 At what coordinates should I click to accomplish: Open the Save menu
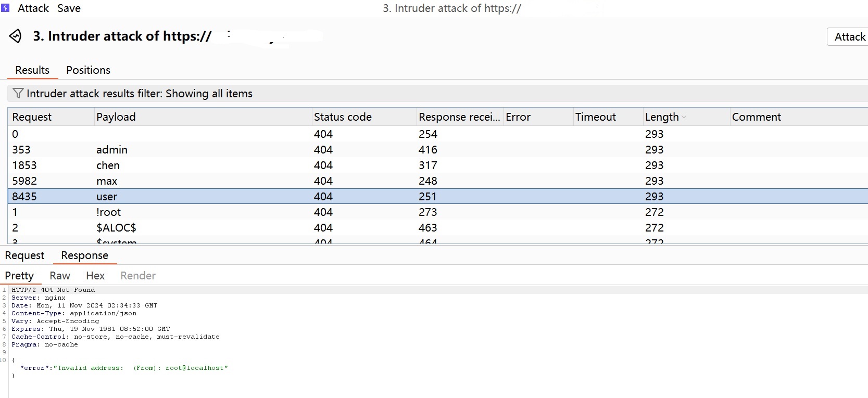coord(69,8)
